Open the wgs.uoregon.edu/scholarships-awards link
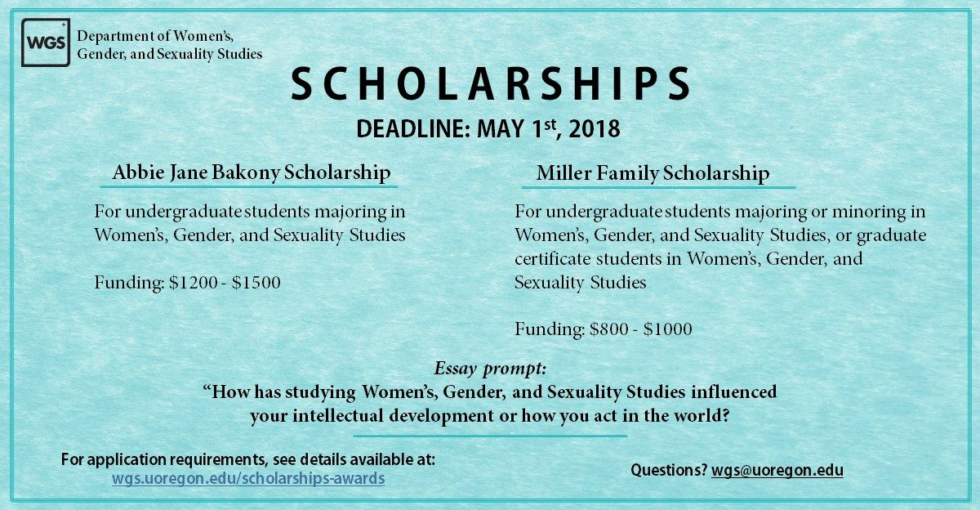 [248, 478]
